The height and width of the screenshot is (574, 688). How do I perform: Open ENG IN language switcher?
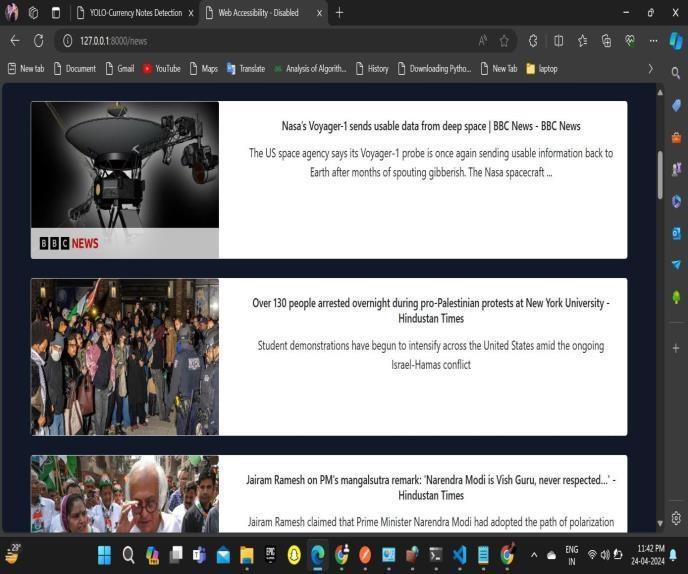(571, 555)
